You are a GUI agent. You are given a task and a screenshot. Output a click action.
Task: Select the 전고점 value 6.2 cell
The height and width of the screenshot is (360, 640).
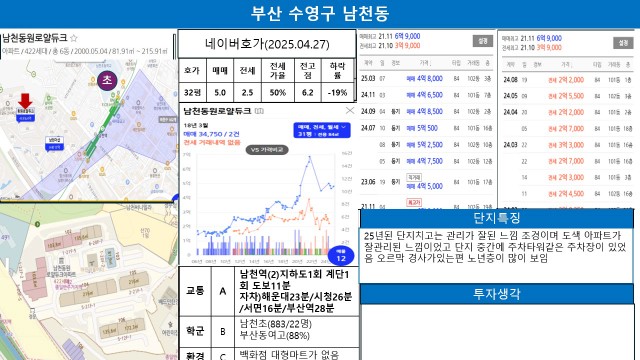point(308,93)
